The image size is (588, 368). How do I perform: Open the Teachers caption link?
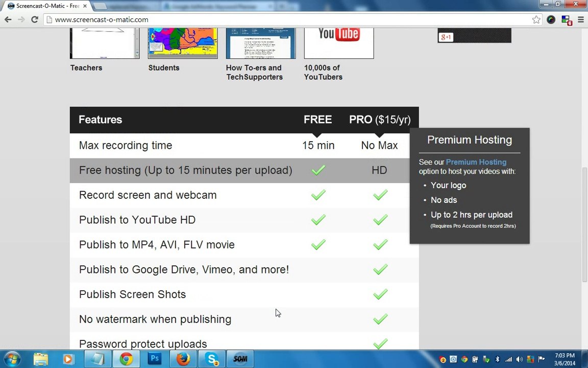86,67
